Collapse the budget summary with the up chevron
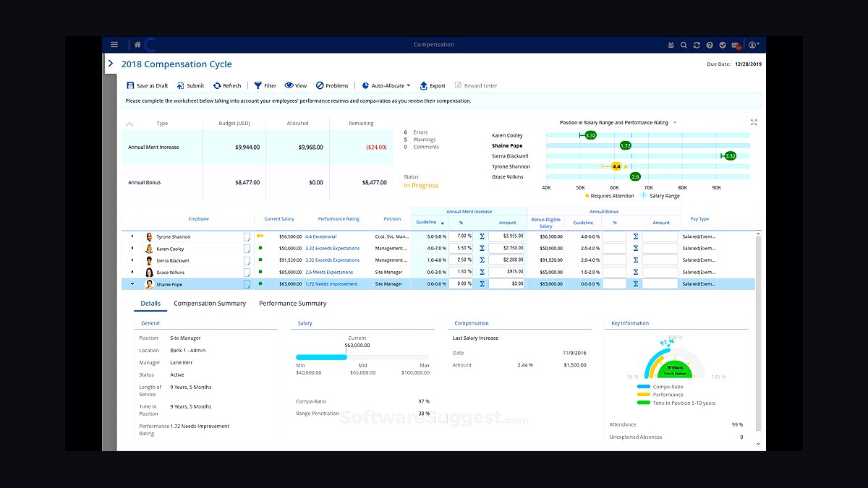868x488 pixels. click(x=129, y=124)
